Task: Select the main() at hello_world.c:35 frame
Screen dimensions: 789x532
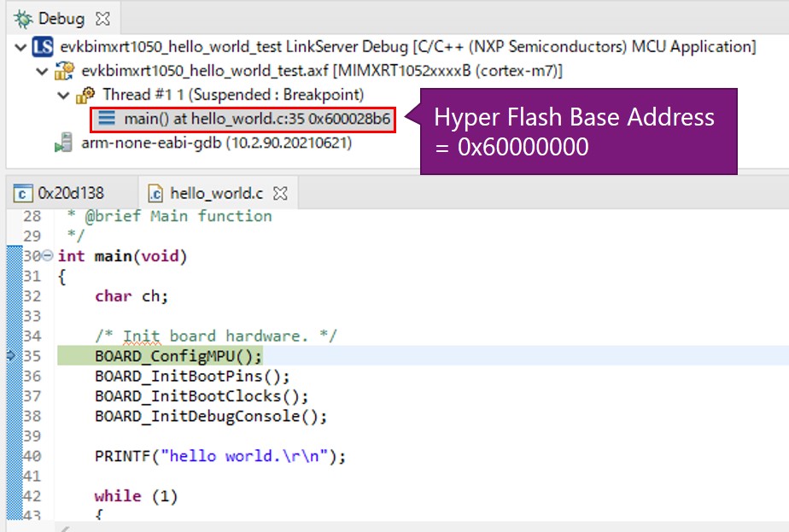Action: pyautogui.click(x=256, y=120)
